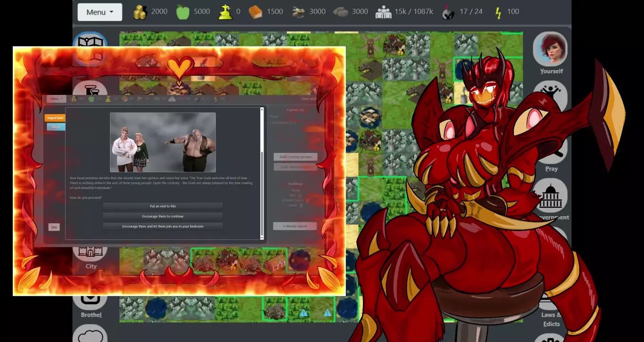Click the Build Training ground button
This screenshot has height=342, width=644.
[x=295, y=157]
